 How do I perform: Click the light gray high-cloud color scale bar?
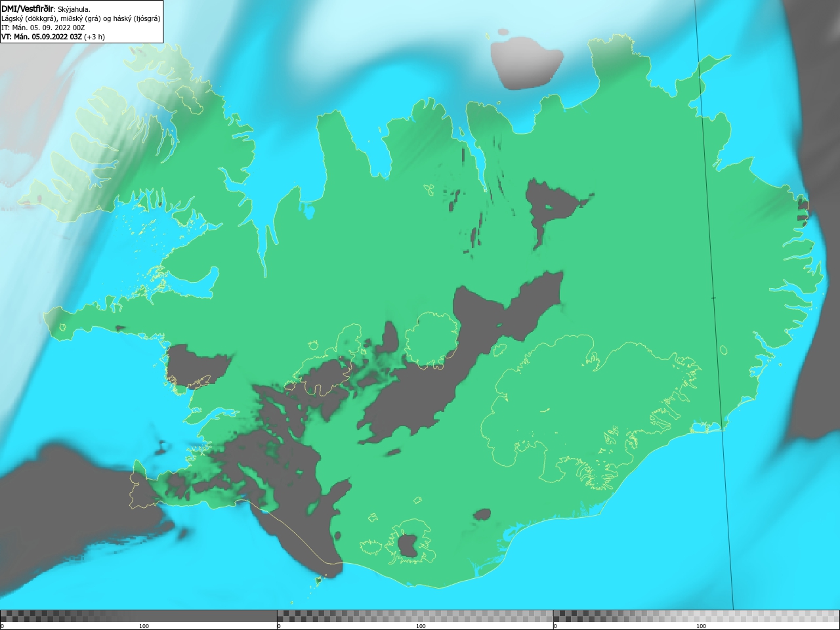coord(696,616)
